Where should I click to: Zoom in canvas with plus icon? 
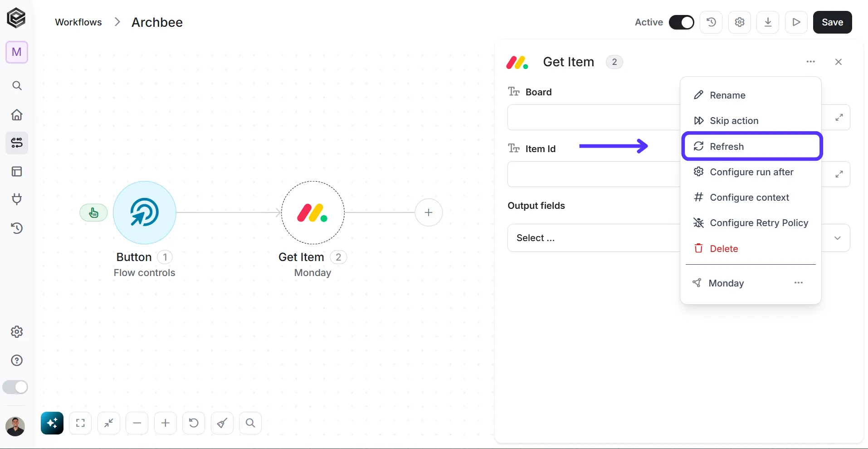tap(166, 423)
